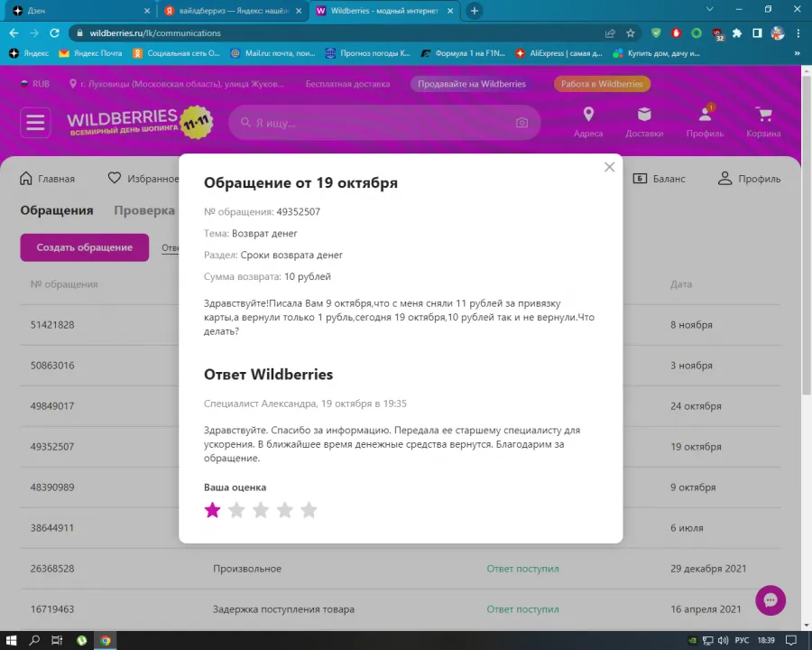812x650 pixels.
Task: Open the RUB currency selector
Action: point(35,84)
